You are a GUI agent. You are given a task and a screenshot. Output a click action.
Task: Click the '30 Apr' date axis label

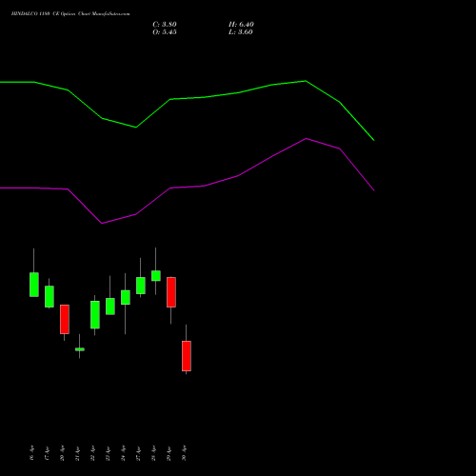pyautogui.click(x=184, y=453)
